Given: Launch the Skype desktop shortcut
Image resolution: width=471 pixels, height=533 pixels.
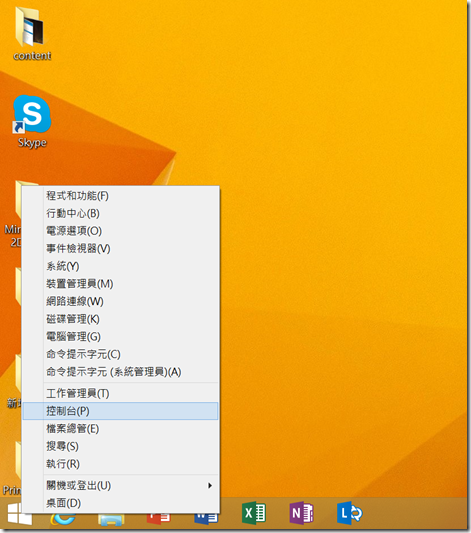Looking at the screenshot, I should click(32, 121).
